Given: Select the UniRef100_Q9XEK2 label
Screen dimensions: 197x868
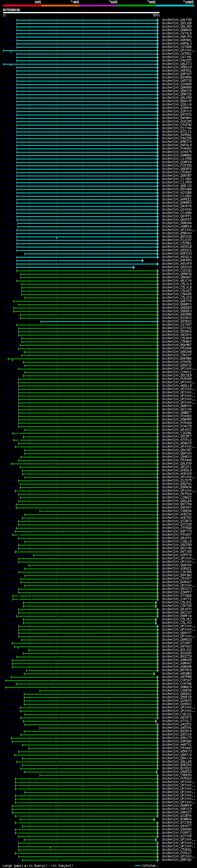Looking at the screenshot, I should 176,321.
